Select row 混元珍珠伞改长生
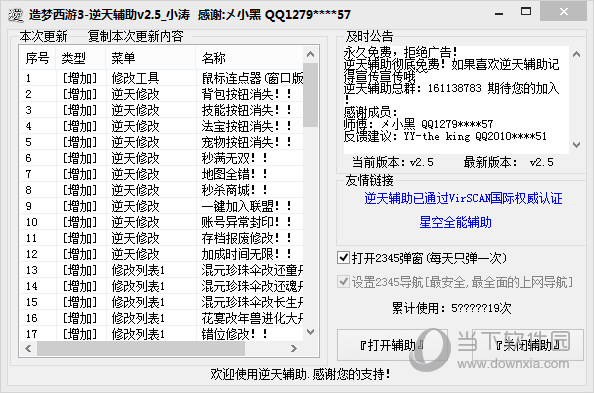594x393 pixels. pos(161,302)
